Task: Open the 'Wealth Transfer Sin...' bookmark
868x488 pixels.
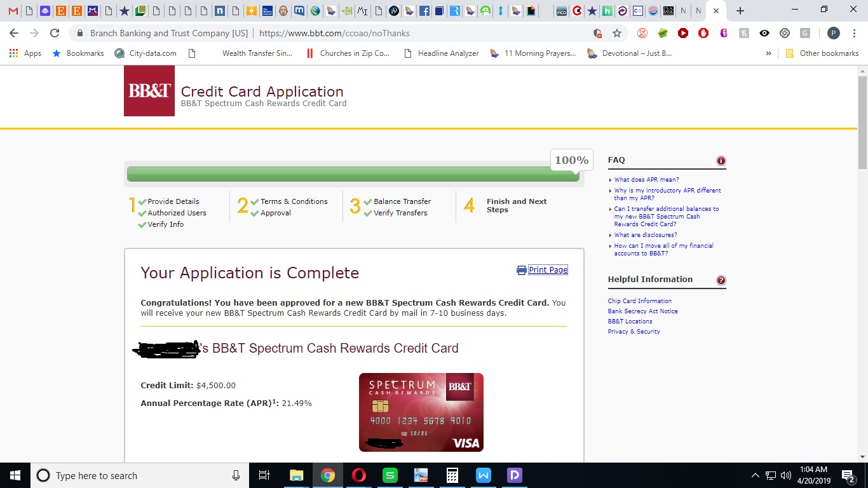Action: [257, 53]
